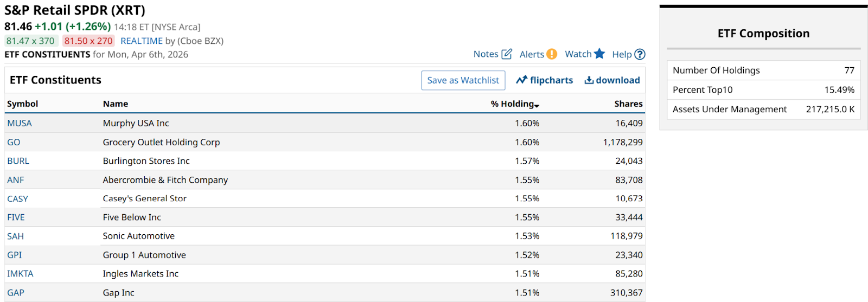868x302 pixels.
Task: Open the CASY ticker link
Action: click(17, 198)
